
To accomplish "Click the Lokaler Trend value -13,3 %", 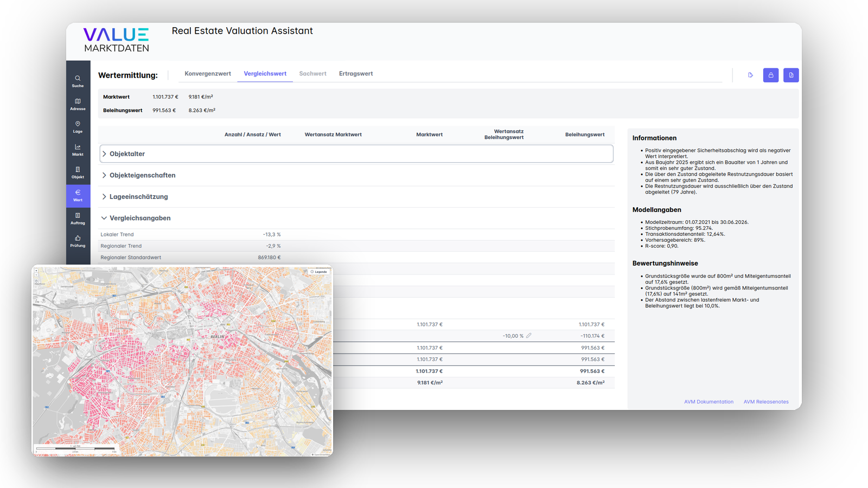I will pyautogui.click(x=272, y=234).
